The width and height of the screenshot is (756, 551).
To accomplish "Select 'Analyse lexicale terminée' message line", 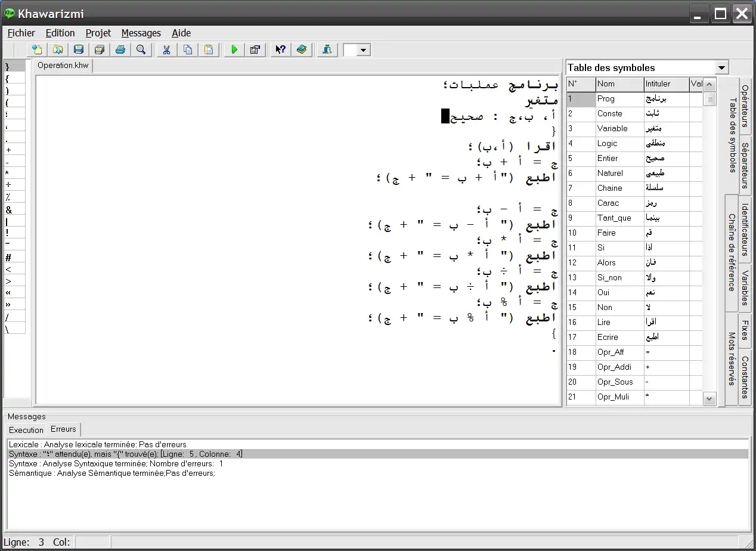I will (x=377, y=444).
